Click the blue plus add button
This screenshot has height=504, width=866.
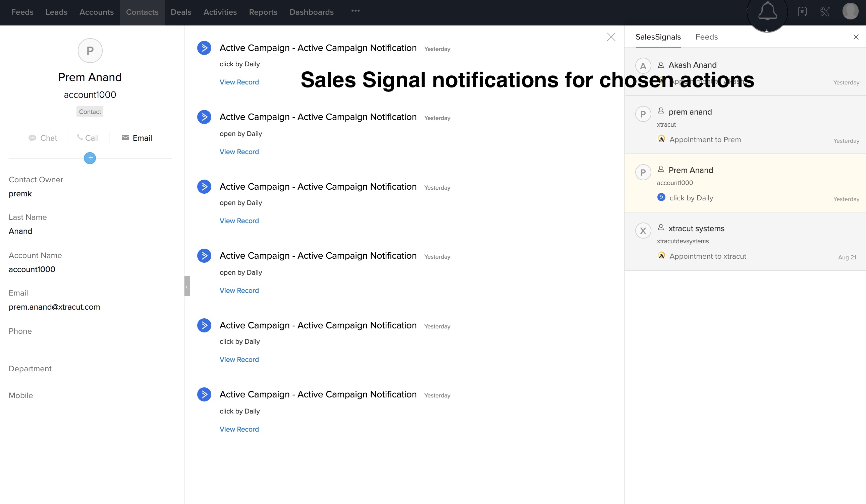(90, 158)
